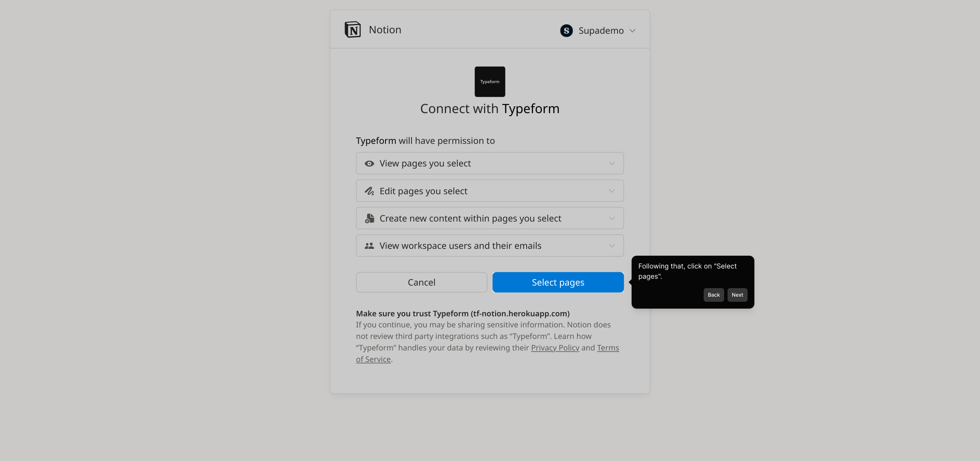Click the Notion title text in header
This screenshot has height=461, width=980.
[x=385, y=30]
